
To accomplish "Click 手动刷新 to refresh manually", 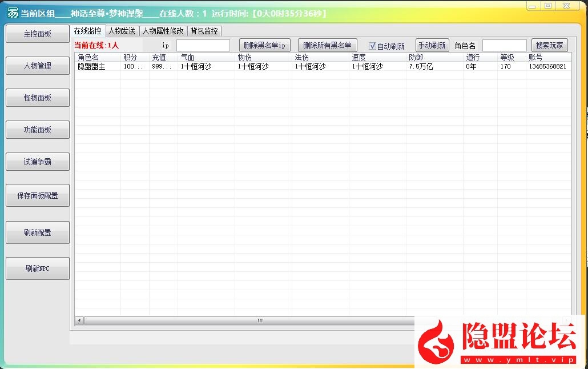I will 432,45.
